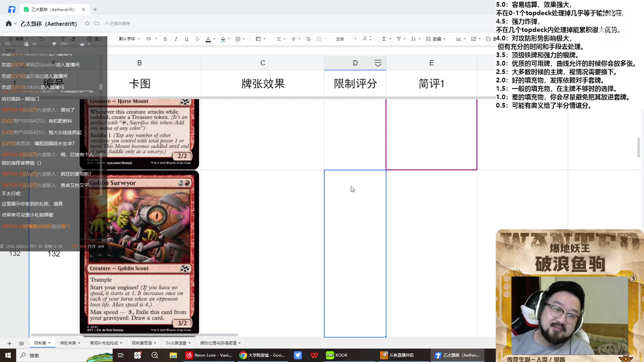Apply font color with the A icon
Screen dimensions: 644x362
[x=208, y=39]
